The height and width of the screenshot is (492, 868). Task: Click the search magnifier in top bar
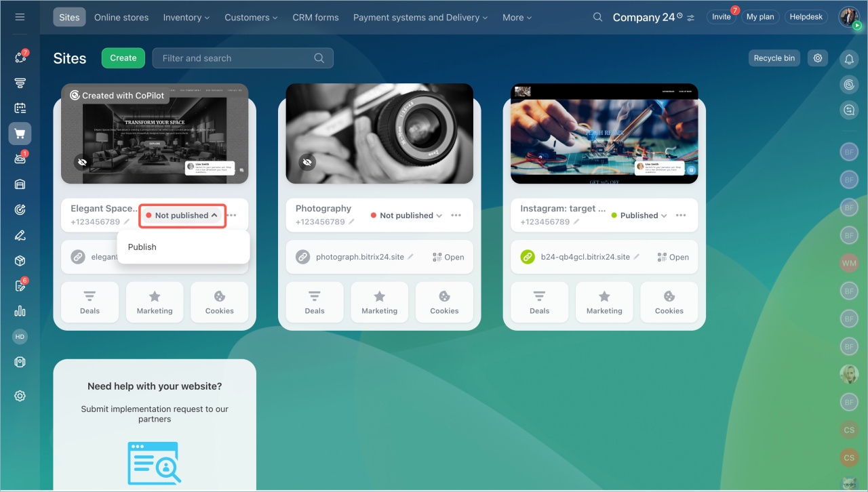coord(597,17)
